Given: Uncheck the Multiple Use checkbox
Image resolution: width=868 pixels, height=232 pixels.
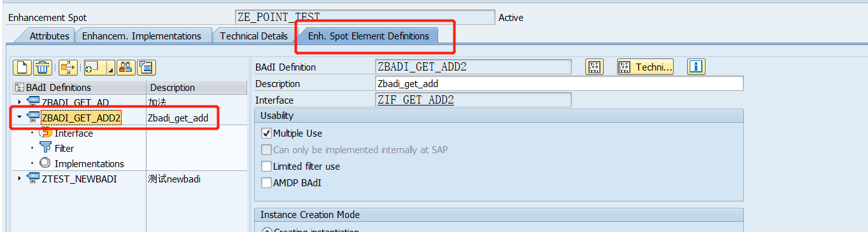Looking at the screenshot, I should click(266, 133).
